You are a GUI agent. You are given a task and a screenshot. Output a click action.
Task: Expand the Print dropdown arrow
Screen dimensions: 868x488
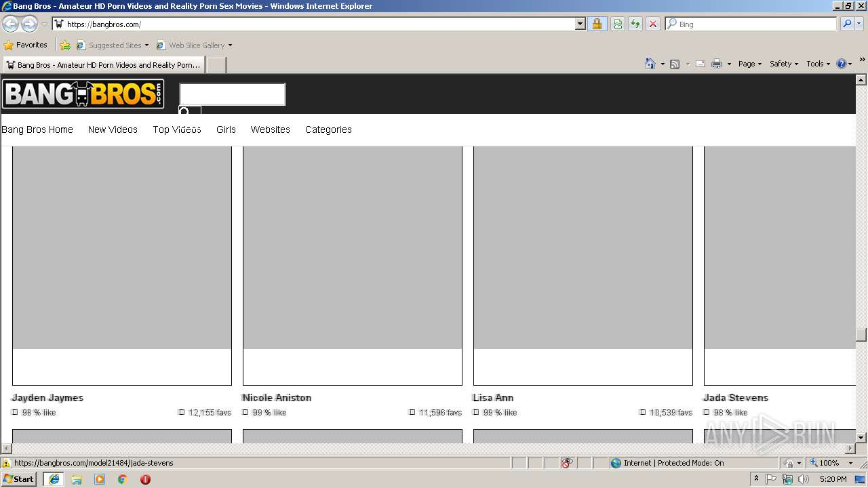point(729,64)
